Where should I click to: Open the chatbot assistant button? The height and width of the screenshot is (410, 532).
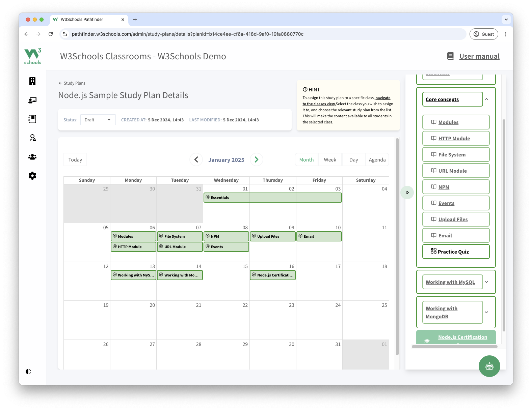pos(489,366)
